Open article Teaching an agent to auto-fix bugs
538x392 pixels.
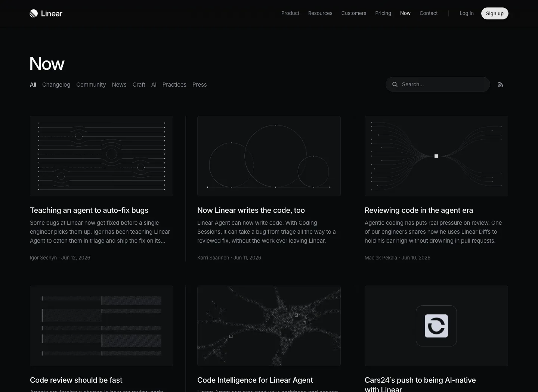(89, 210)
